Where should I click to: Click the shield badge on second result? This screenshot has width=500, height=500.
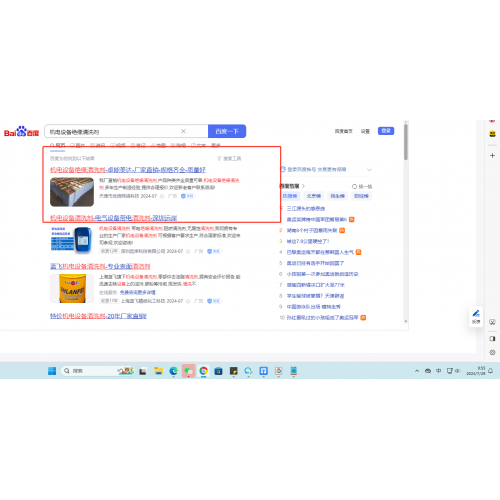[214, 251]
